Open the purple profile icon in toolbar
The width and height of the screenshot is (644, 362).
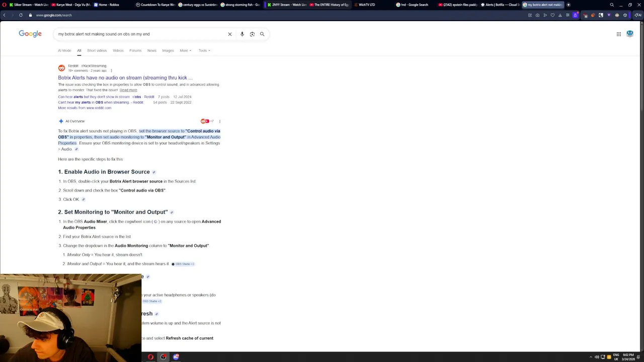(575, 15)
